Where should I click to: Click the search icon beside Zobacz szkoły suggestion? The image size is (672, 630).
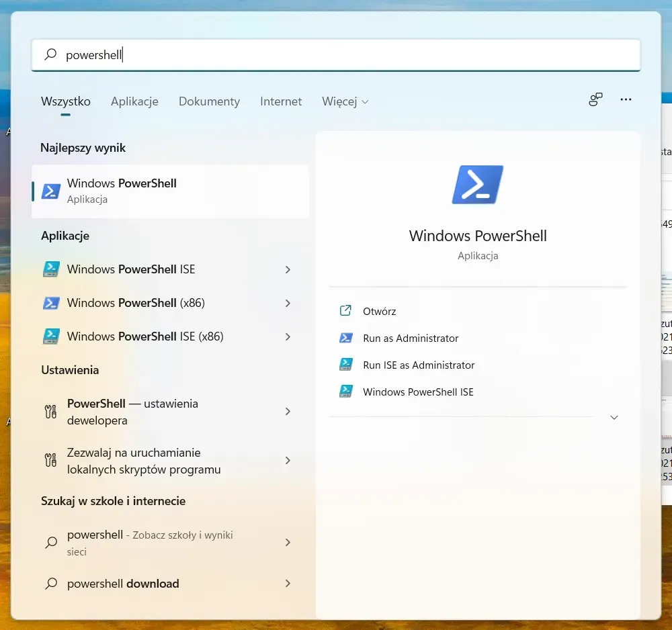[x=51, y=542]
